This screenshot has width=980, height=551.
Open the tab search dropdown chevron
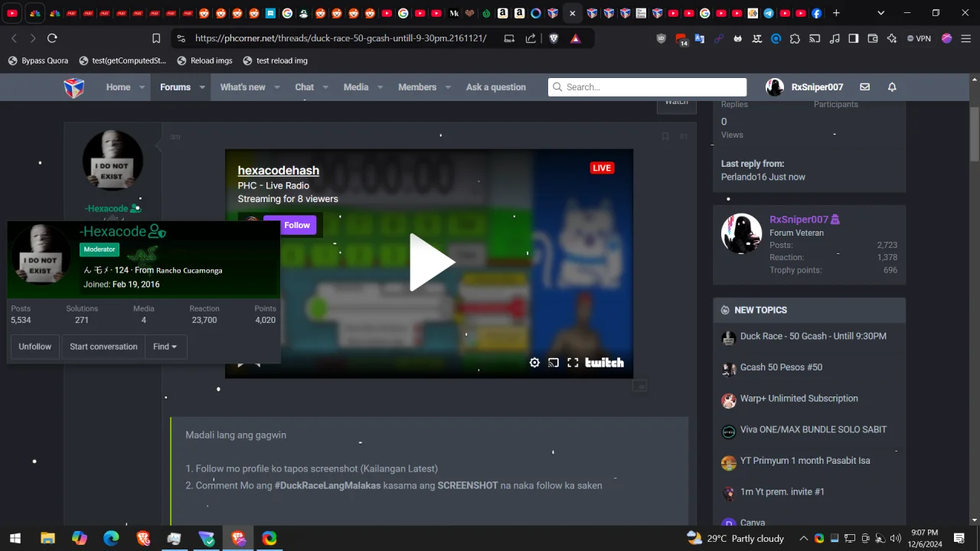(x=880, y=13)
